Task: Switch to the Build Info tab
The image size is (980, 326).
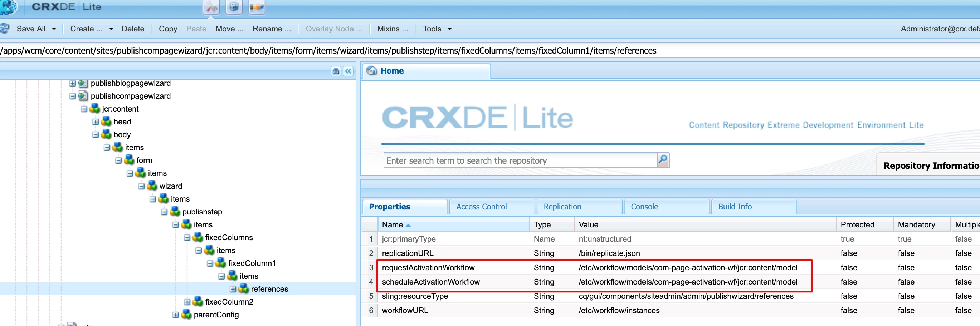Action: coord(754,207)
